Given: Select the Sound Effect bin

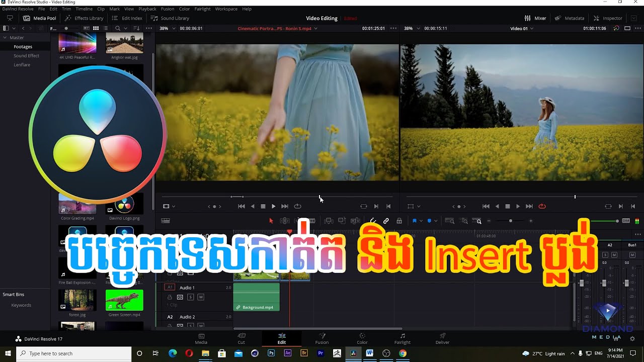Looking at the screenshot, I should 26,56.
